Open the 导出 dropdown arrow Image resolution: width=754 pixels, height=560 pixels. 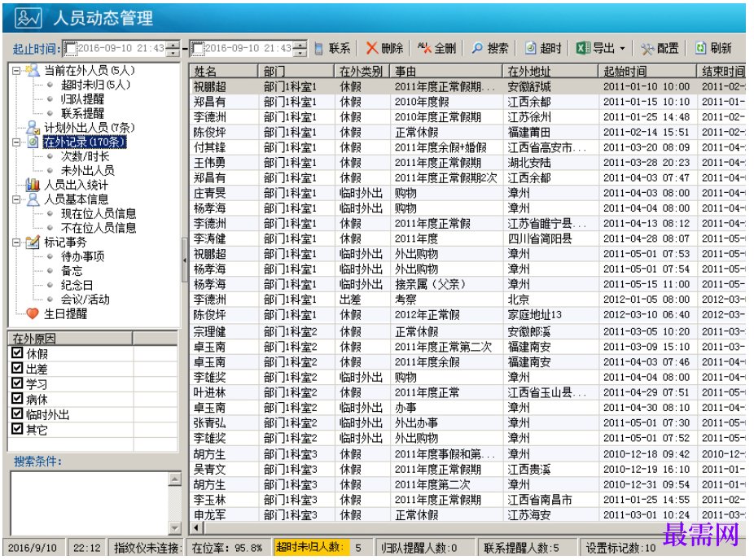tap(622, 49)
